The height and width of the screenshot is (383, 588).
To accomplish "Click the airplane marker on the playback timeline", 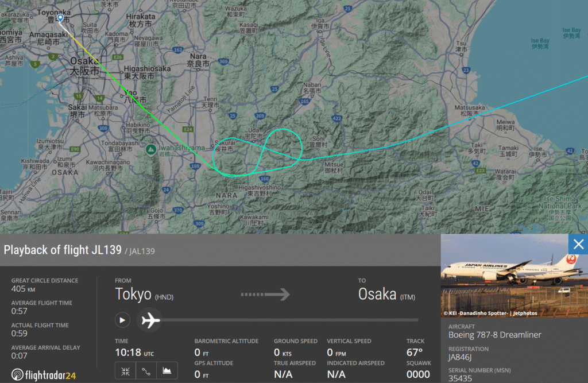I will click(150, 320).
